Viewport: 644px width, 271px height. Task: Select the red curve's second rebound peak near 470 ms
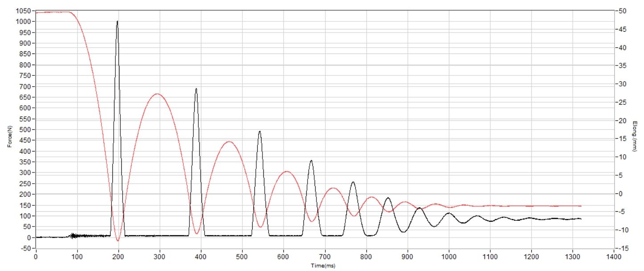pos(229,142)
